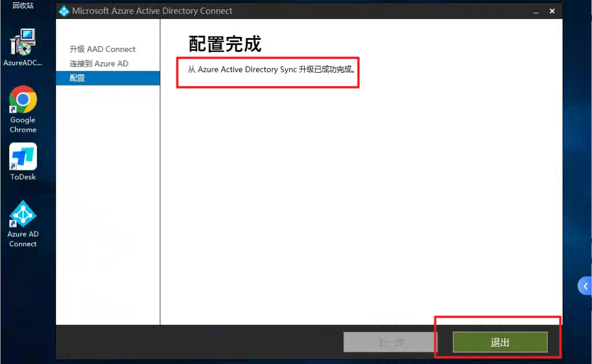The image size is (592, 364).
Task: Open the ToDesk desktop shortcut icon
Action: (x=23, y=157)
